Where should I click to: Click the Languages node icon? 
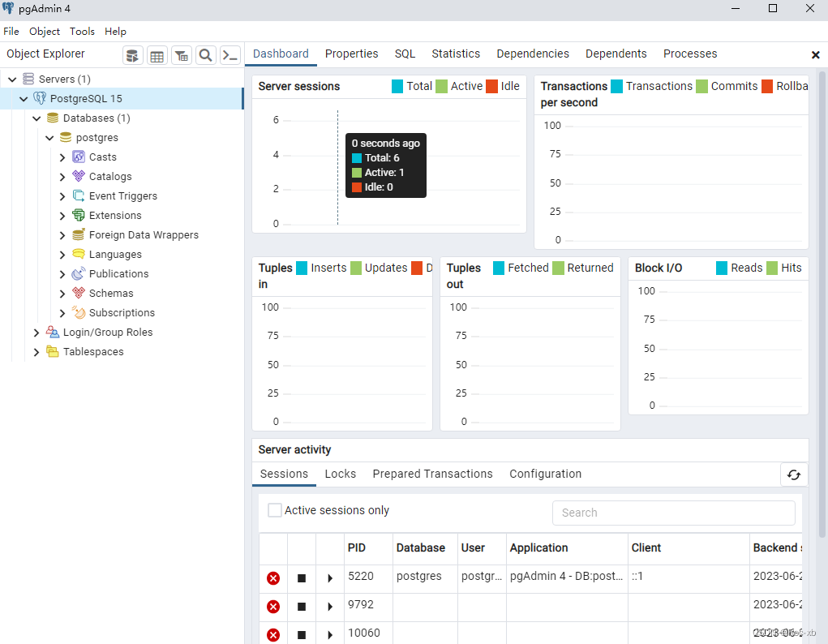tap(78, 254)
